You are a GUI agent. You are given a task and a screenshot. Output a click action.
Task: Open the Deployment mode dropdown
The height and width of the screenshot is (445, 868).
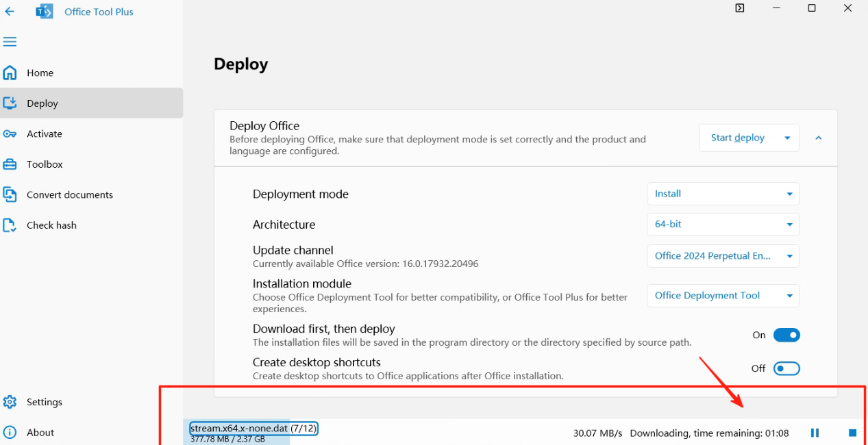click(x=723, y=194)
